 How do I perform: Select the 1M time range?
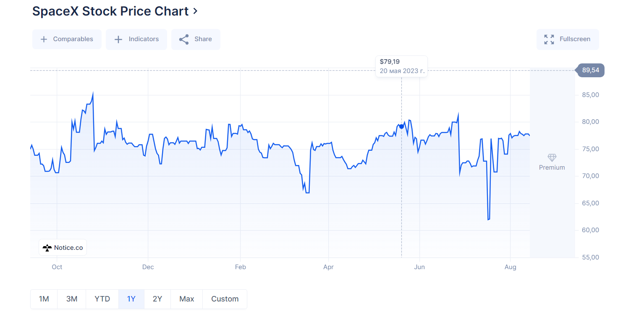tap(44, 299)
